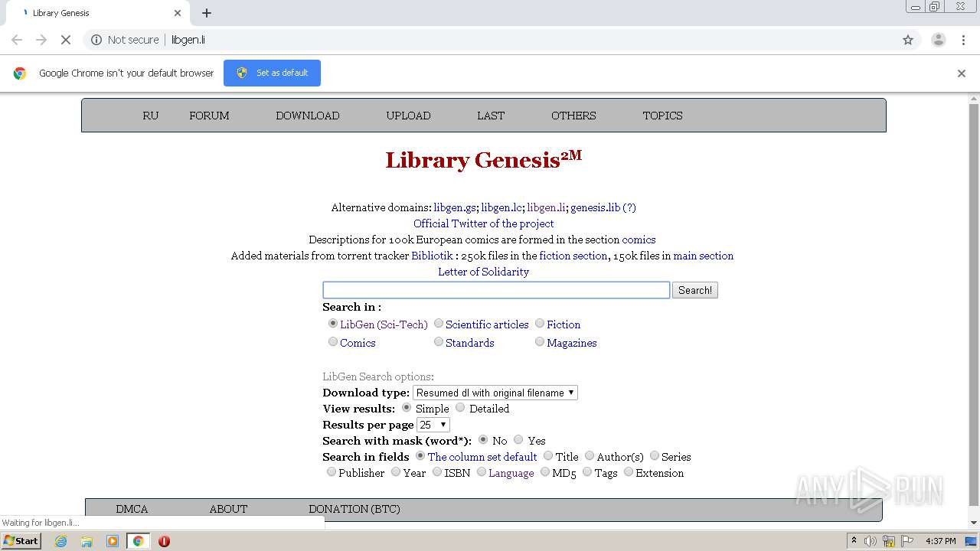Screen dimensions: 980x551
Task: Click the address bar URL libgen.li
Action: click(188, 40)
